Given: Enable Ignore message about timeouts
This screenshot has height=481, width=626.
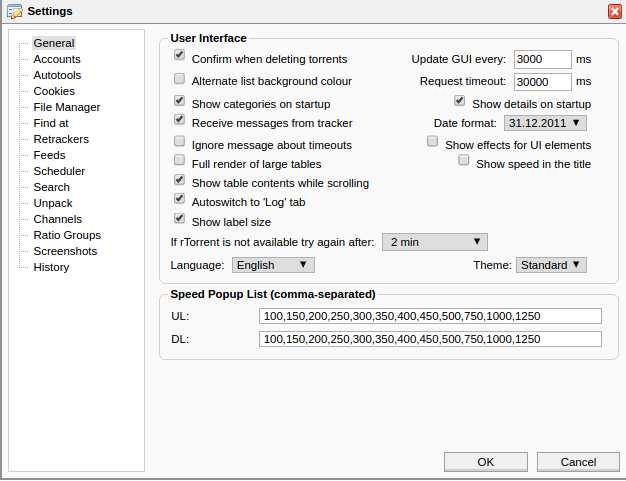Looking at the screenshot, I should (179, 141).
